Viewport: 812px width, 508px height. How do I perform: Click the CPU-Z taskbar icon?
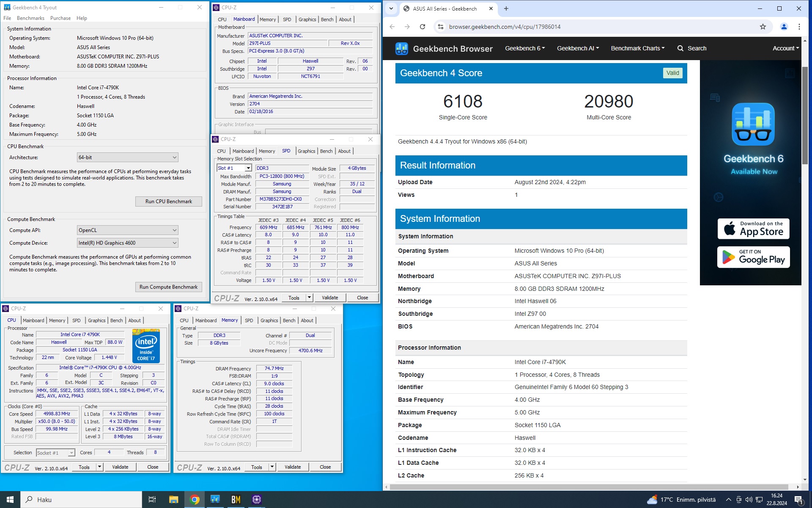pos(257,500)
